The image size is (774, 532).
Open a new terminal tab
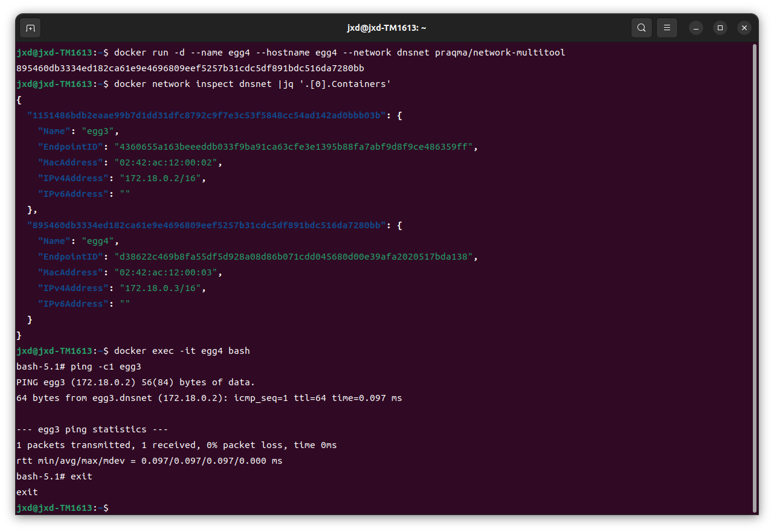pos(30,28)
